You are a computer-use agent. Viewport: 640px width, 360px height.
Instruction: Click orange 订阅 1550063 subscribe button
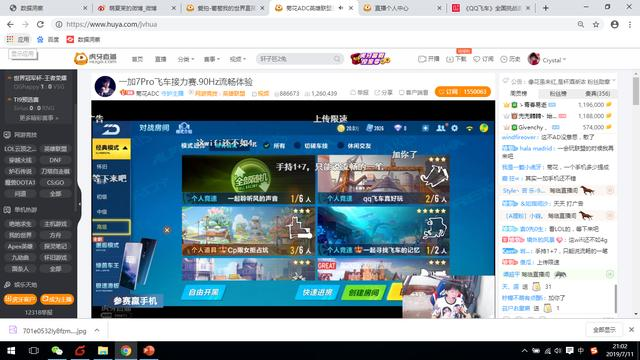coord(463,92)
